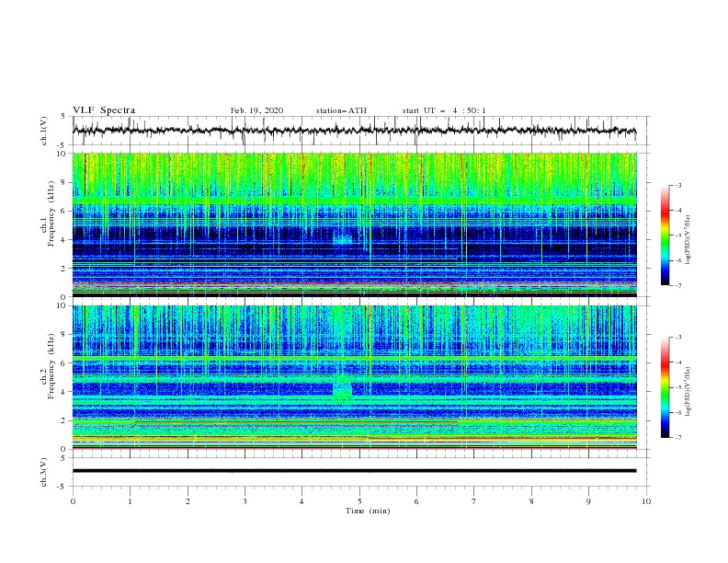The height and width of the screenshot is (563, 728).
Task: Click the "10" kHz tick on ch.2 axis
Action: (x=62, y=305)
